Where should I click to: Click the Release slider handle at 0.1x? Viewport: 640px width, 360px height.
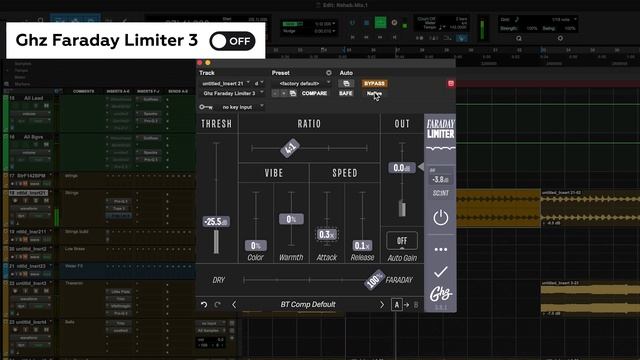pos(362,245)
